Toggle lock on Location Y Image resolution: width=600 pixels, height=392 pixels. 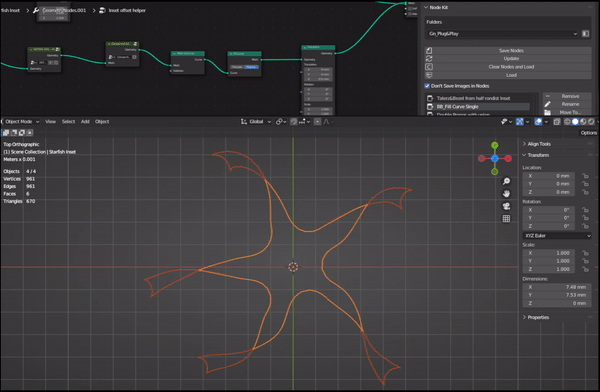[x=585, y=184]
